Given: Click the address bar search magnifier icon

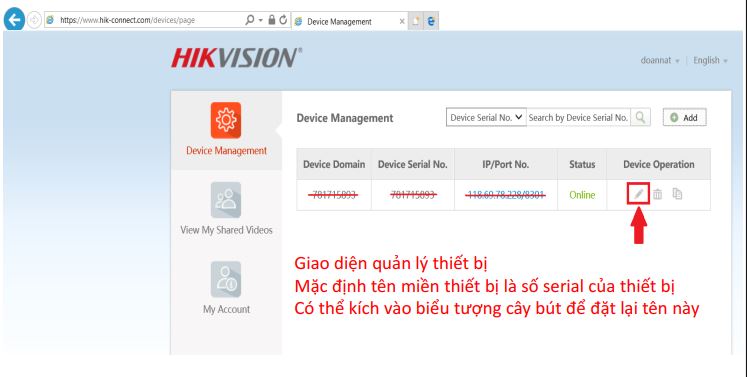Looking at the screenshot, I should (x=250, y=20).
